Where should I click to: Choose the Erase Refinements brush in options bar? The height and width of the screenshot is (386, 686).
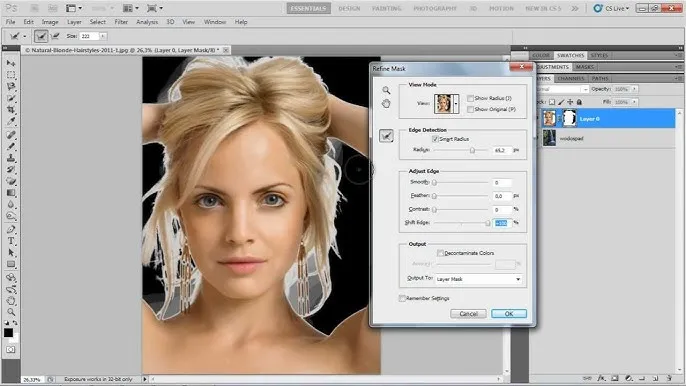click(x=56, y=36)
